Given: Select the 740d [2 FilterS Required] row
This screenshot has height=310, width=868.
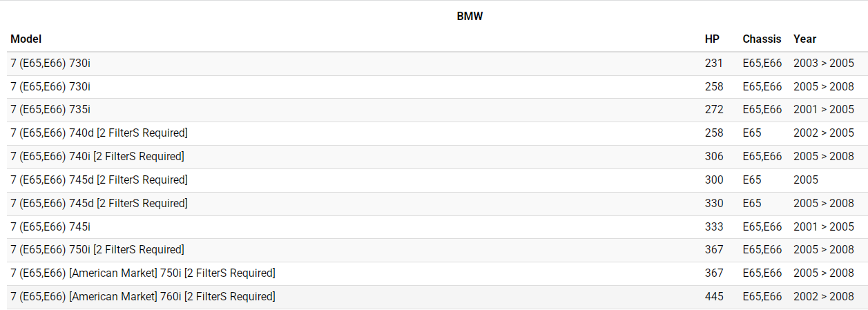Looking at the screenshot, I should pos(99,133).
